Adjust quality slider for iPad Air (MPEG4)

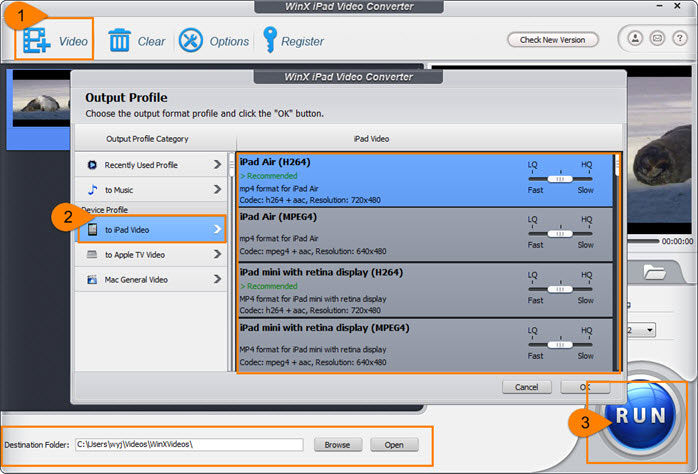560,234
